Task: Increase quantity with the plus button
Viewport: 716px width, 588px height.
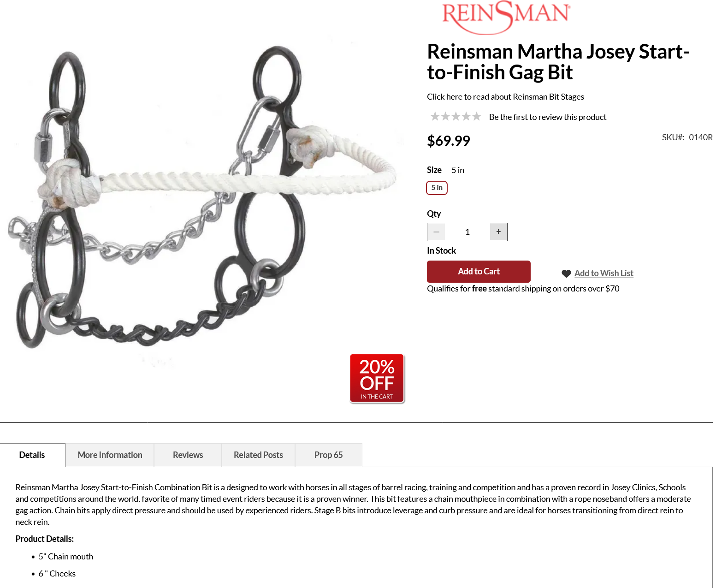Action: pyautogui.click(x=498, y=232)
